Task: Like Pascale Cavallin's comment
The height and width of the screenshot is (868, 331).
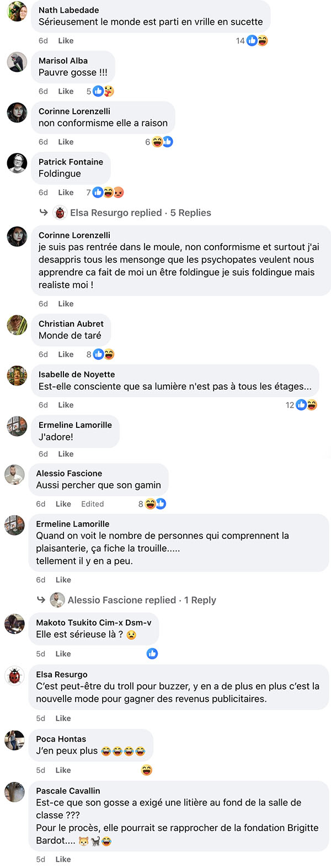Action: (x=63, y=859)
